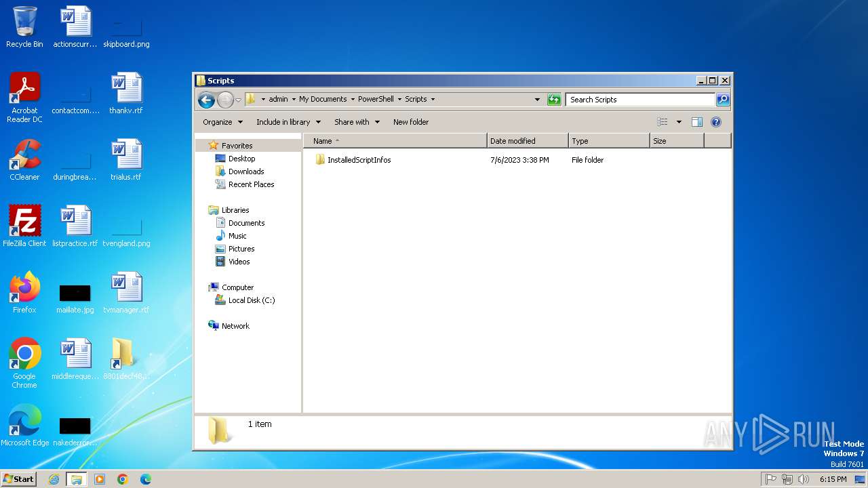This screenshot has width=868, height=488.
Task: Navigate to PowerShell breadcrumb
Action: [376, 99]
